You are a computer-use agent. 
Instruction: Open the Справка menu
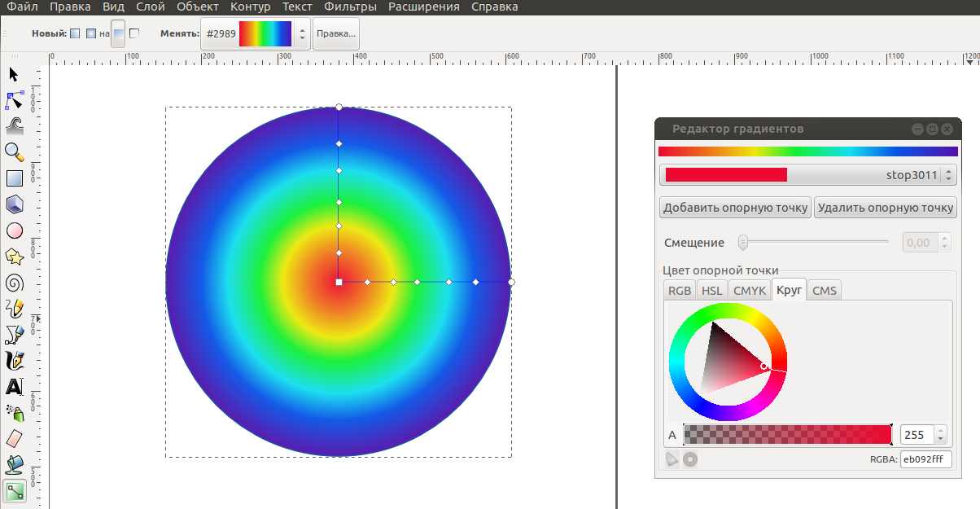494,7
